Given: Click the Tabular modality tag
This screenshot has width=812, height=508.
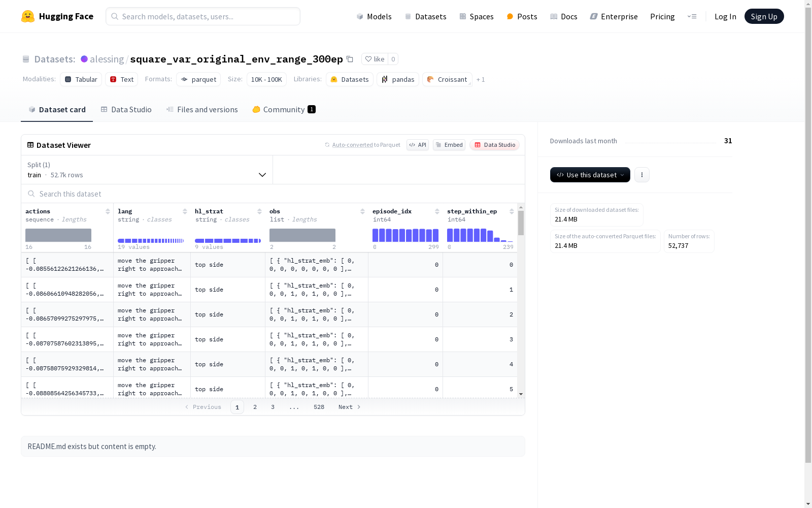Looking at the screenshot, I should pyautogui.click(x=81, y=79).
